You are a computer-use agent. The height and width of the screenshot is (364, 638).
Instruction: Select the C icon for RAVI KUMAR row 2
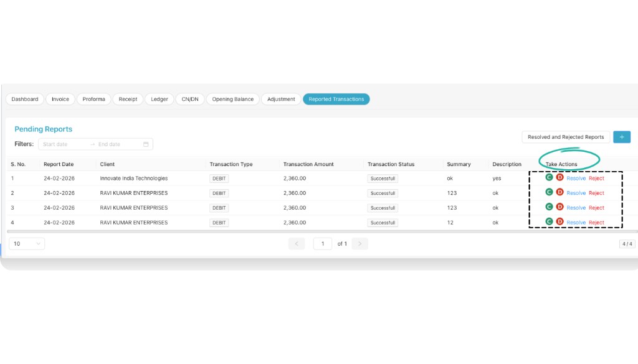click(549, 192)
